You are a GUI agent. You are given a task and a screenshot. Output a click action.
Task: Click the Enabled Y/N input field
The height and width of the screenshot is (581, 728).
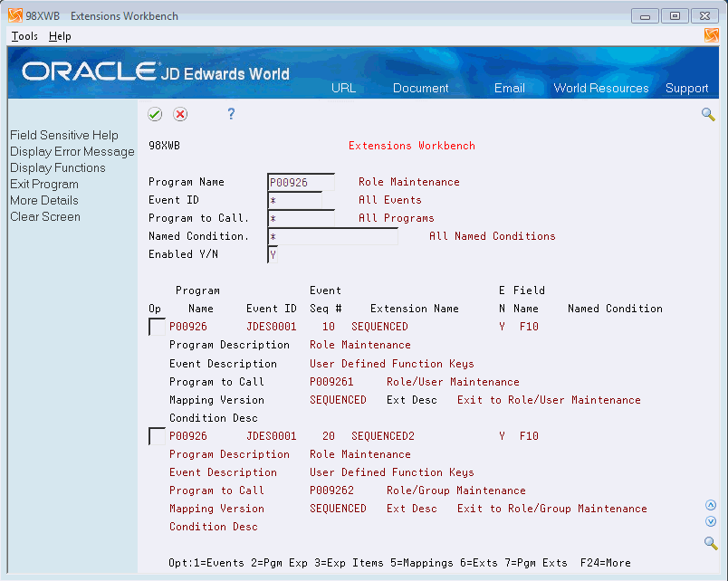pyautogui.click(x=273, y=254)
